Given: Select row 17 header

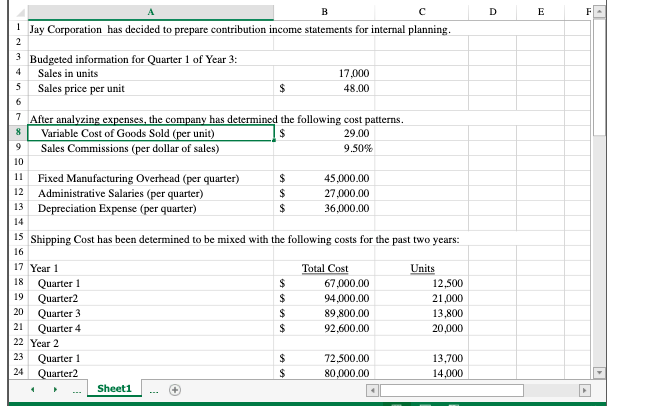Looking at the screenshot, I should [x=18, y=267].
